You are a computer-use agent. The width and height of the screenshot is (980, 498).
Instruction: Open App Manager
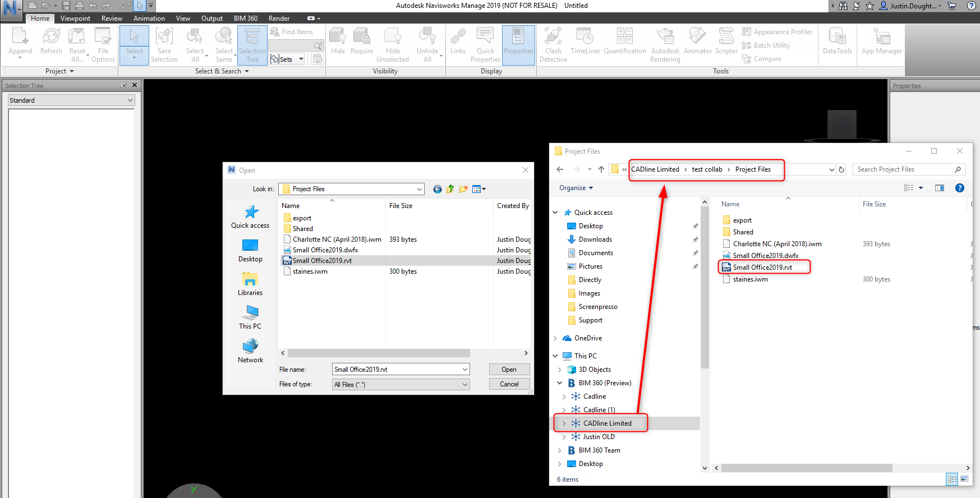(x=882, y=41)
